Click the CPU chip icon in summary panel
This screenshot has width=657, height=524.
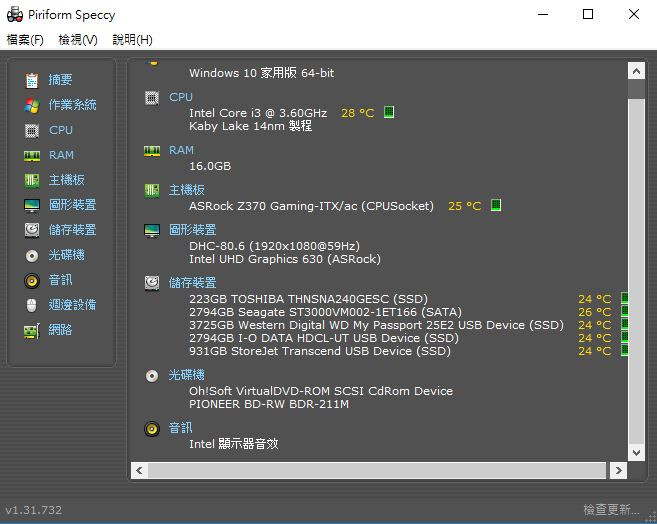coord(152,98)
